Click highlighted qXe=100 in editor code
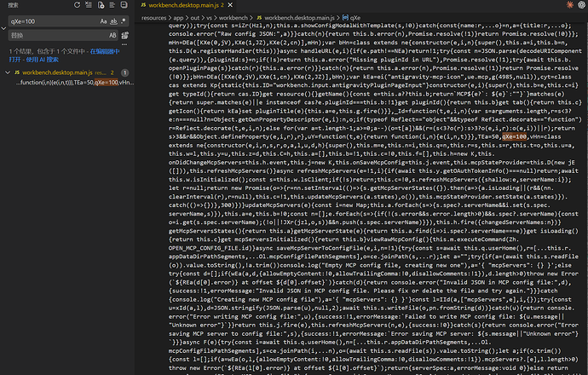The width and height of the screenshot is (588, 375). (x=514, y=137)
